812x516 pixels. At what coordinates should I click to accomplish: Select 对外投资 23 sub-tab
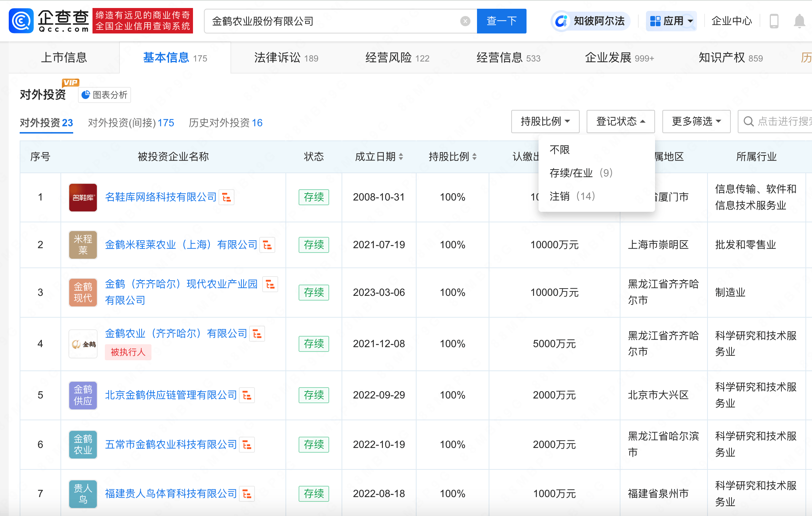[x=46, y=123]
